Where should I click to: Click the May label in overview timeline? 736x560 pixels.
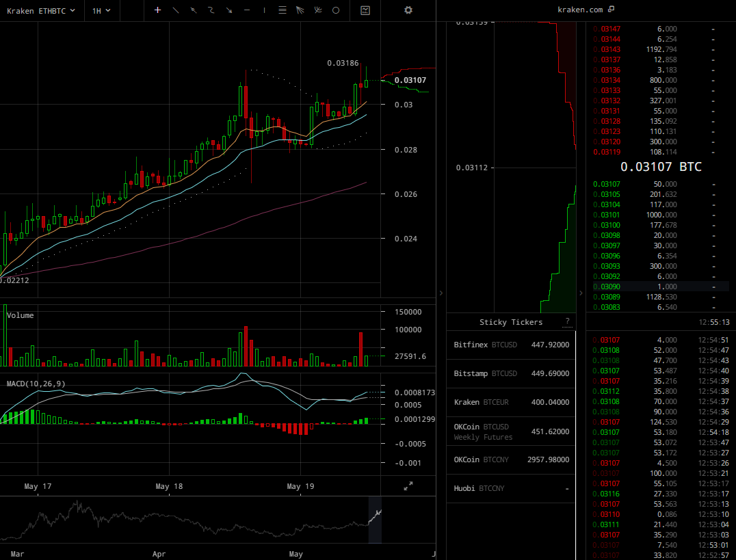click(x=295, y=554)
